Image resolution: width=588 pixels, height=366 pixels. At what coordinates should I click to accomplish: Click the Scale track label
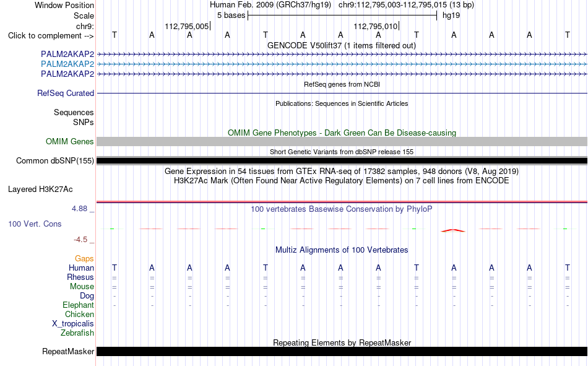(84, 15)
